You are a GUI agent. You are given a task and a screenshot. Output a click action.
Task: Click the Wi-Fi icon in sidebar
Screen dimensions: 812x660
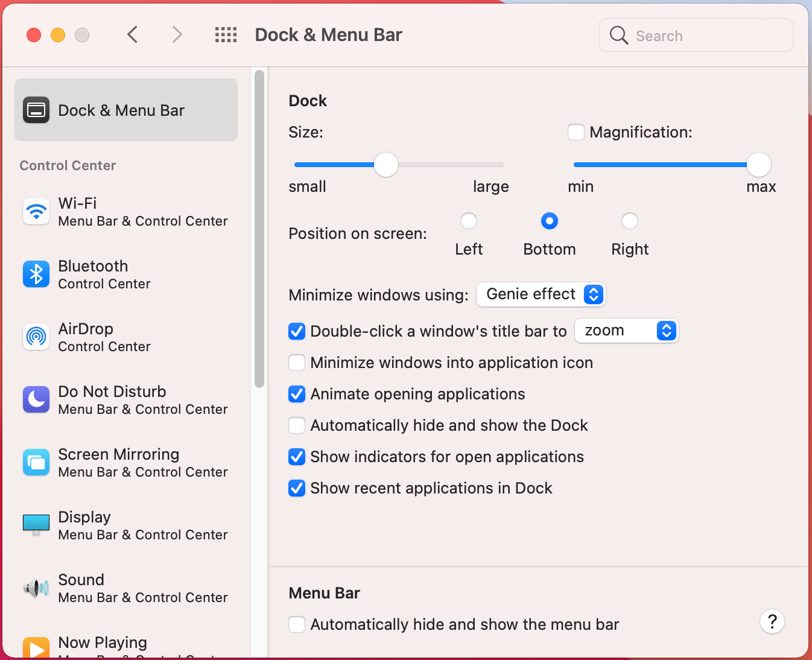pyautogui.click(x=36, y=212)
